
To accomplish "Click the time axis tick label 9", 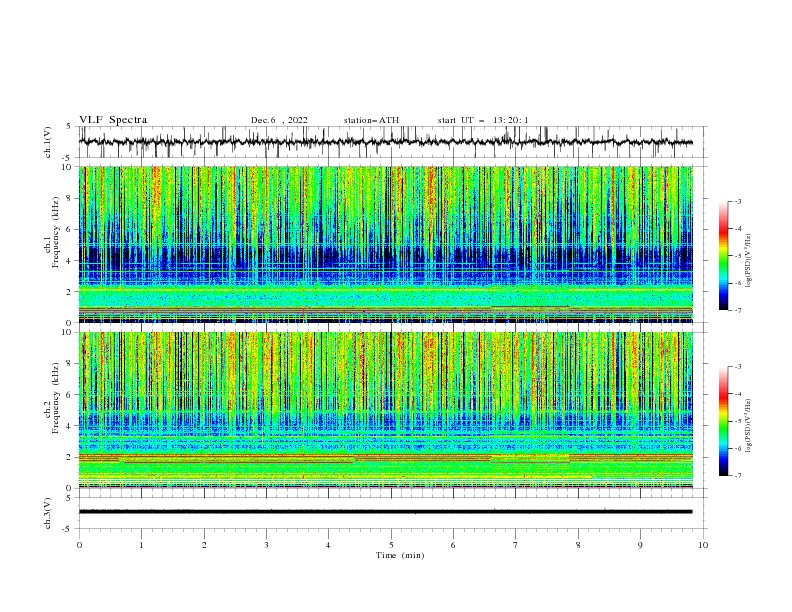I will [640, 545].
